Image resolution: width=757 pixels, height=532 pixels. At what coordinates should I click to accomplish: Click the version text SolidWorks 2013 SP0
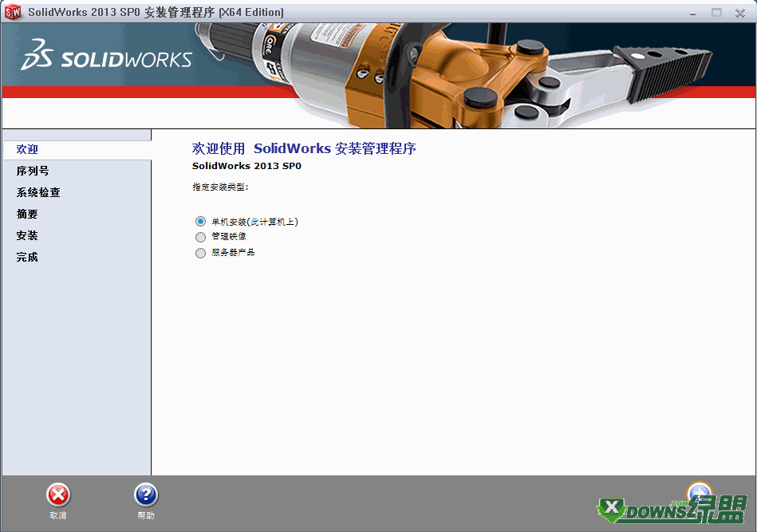pos(246,166)
